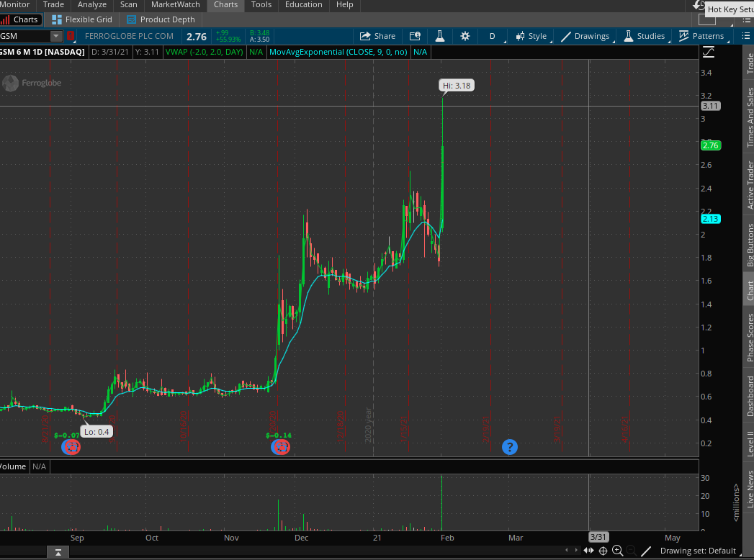Select the Chart sidebar panel
This screenshot has width=754, height=560.
(749, 289)
